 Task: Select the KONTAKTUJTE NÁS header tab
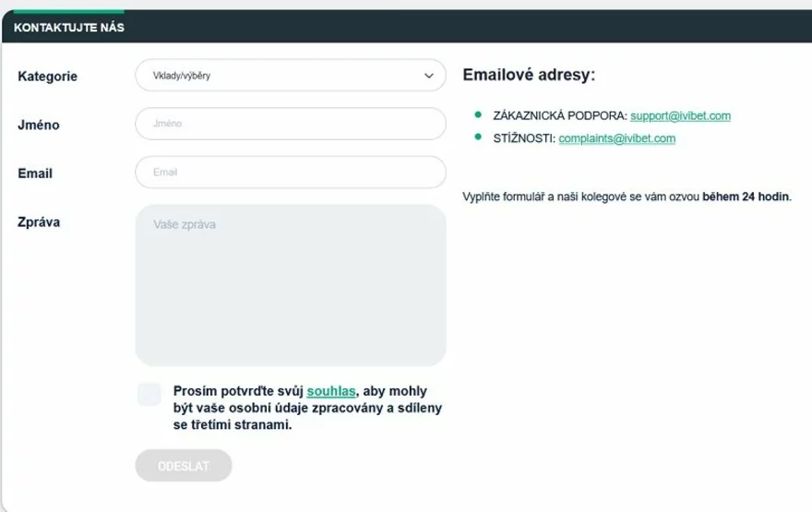point(69,28)
